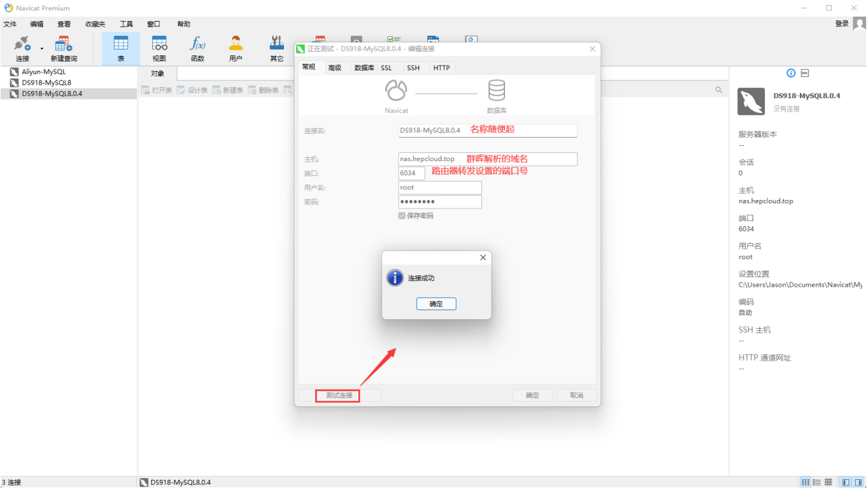Show the DDL panel icon
Viewport: 868px width, 490px height.
click(x=805, y=73)
